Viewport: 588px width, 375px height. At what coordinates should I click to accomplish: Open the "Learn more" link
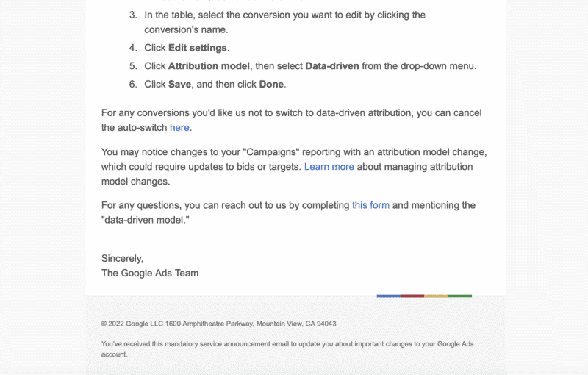329,167
